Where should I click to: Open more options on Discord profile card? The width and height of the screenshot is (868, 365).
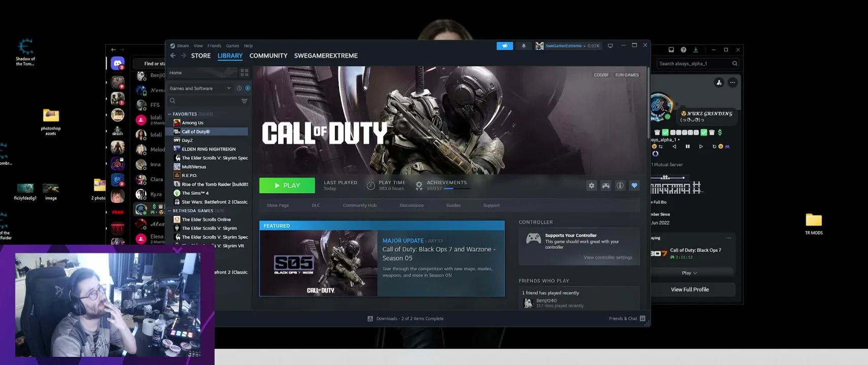[x=732, y=83]
